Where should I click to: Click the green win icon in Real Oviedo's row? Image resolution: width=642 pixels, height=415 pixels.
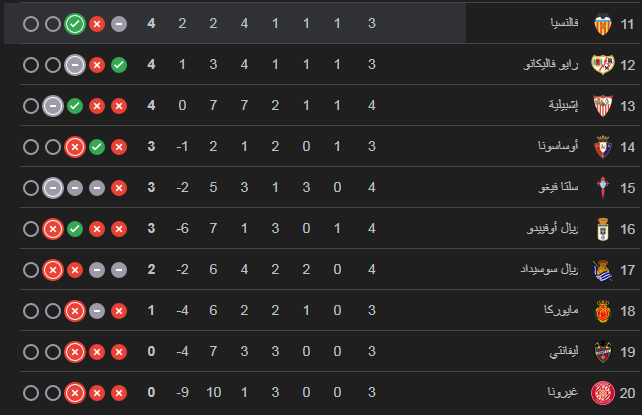pos(75,229)
